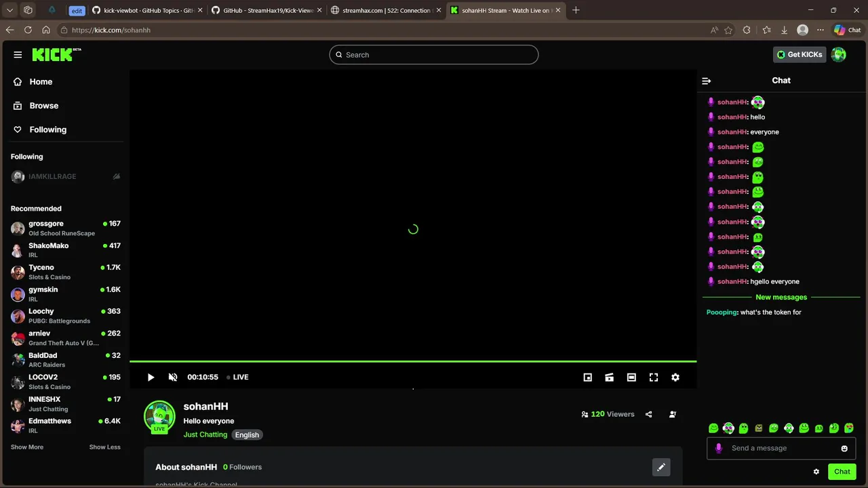Click the purple microphone badge in chat input
The image size is (868, 488).
coord(719,448)
